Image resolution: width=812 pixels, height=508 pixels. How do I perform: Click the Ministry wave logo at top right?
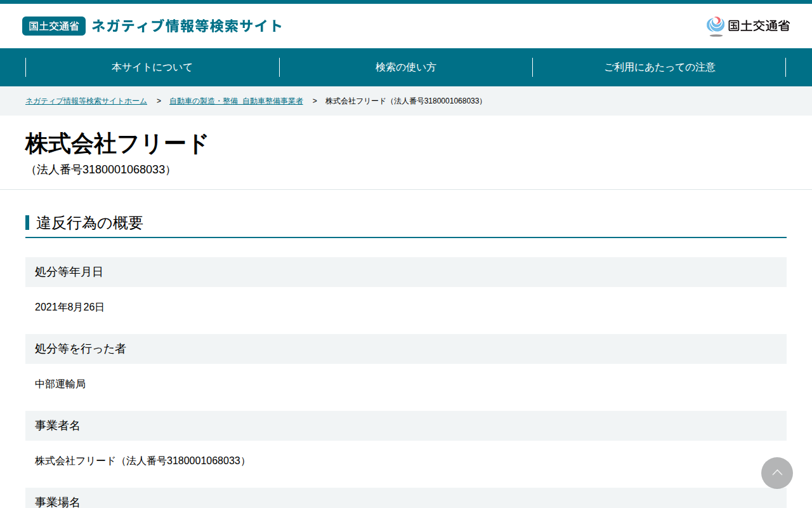click(716, 26)
